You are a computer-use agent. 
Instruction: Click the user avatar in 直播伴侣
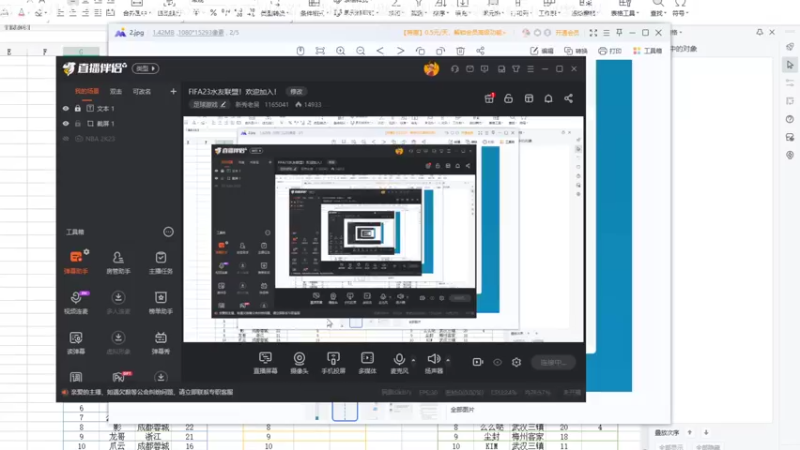431,68
